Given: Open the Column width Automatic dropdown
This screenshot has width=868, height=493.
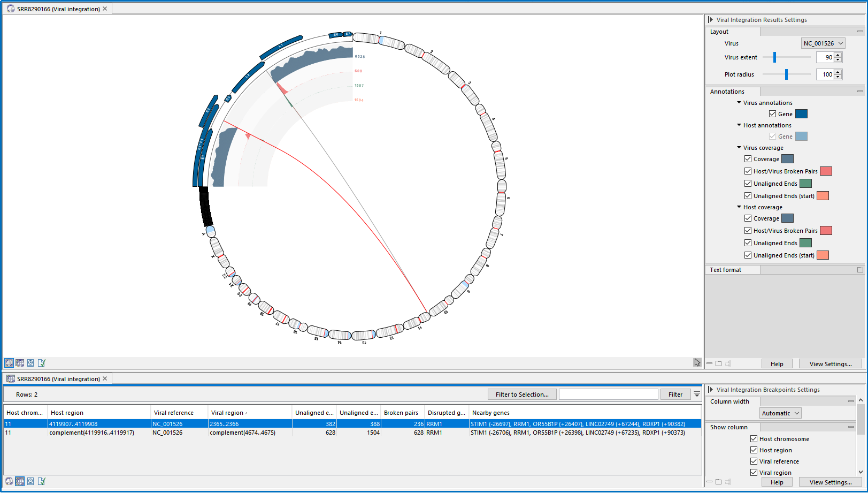Looking at the screenshot, I should click(x=780, y=413).
